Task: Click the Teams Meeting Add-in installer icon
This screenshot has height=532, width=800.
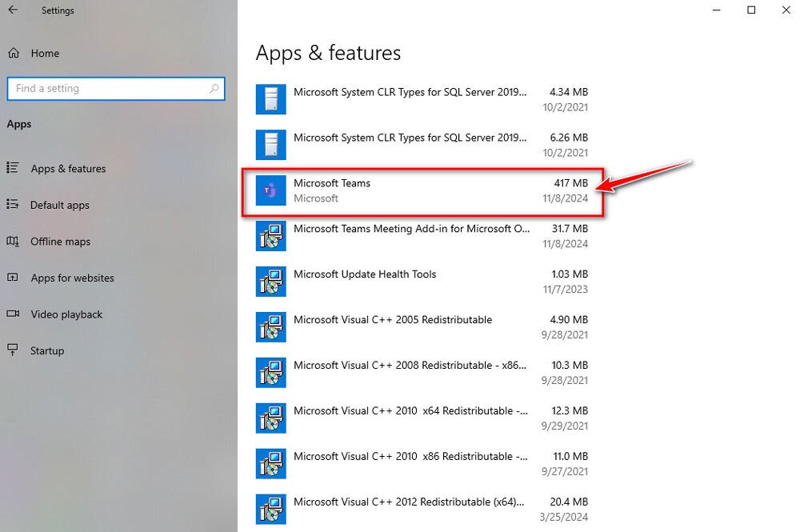Action: (x=271, y=236)
